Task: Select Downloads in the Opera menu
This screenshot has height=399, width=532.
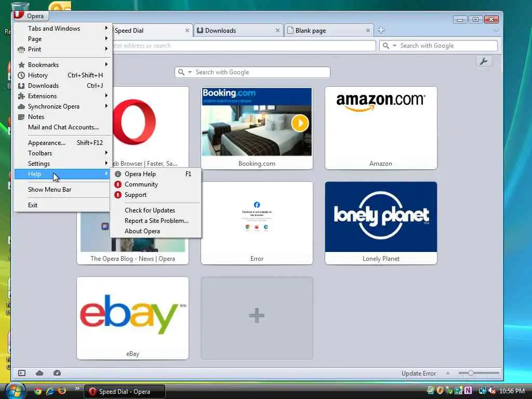Action: [63, 86]
